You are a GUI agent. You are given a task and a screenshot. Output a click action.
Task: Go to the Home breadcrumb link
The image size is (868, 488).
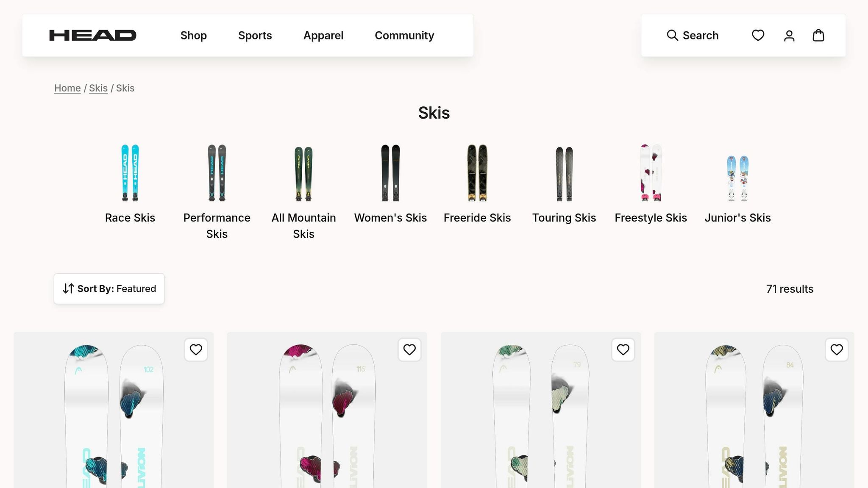pyautogui.click(x=67, y=88)
